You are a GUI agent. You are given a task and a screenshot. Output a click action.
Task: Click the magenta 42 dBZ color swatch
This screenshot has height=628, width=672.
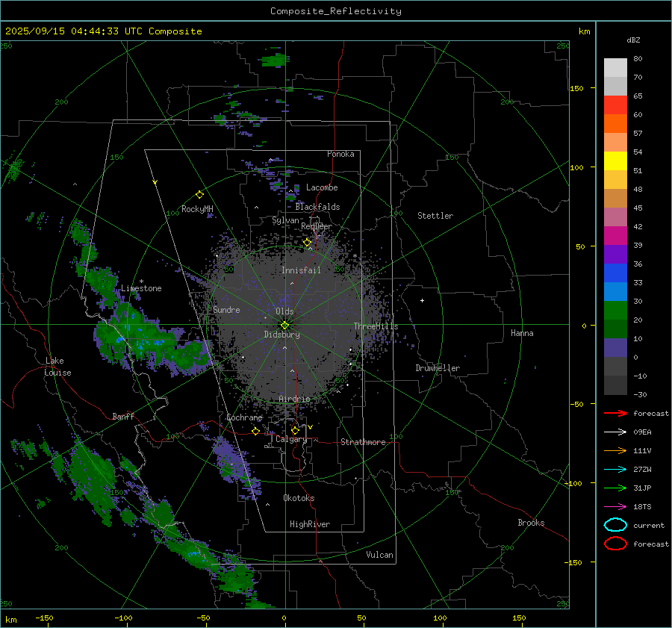[x=615, y=235]
